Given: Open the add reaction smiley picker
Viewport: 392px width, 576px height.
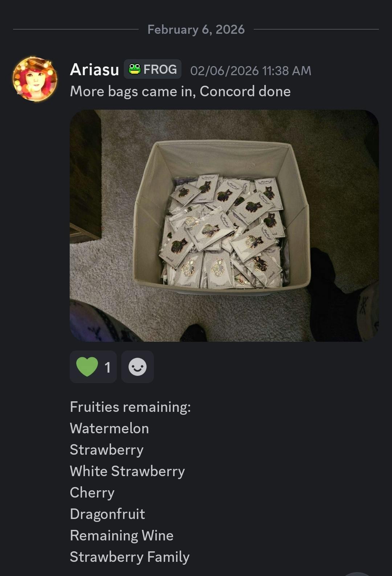Looking at the screenshot, I should [137, 367].
